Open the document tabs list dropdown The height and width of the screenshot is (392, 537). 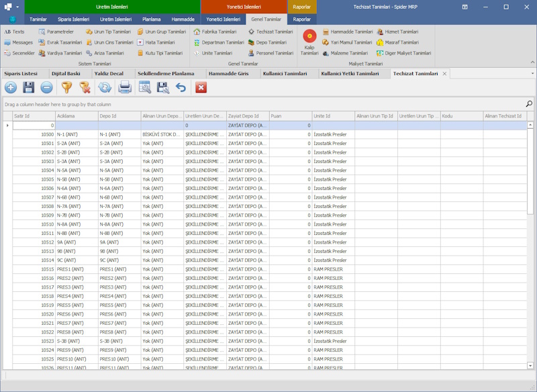(532, 73)
